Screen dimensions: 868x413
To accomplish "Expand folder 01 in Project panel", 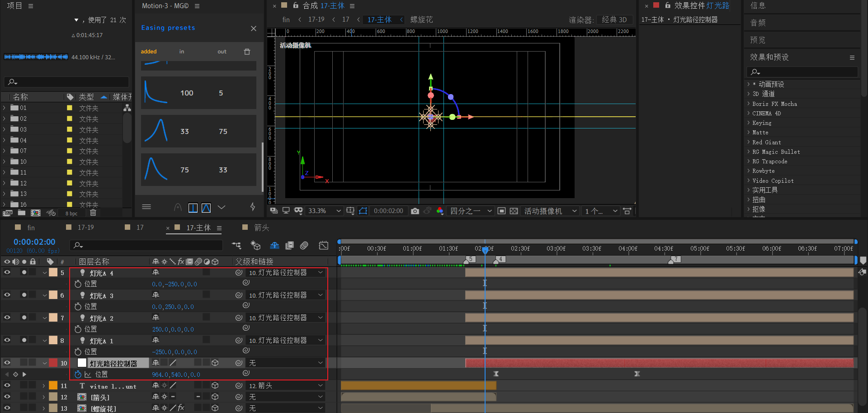I will (4, 108).
